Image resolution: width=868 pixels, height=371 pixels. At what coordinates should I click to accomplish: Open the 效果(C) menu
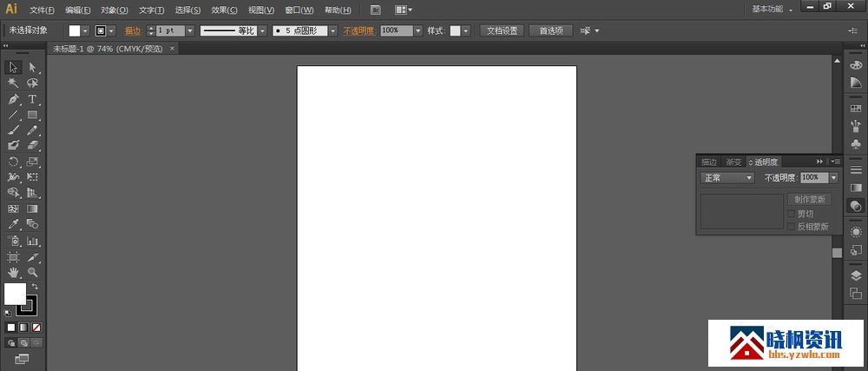224,10
